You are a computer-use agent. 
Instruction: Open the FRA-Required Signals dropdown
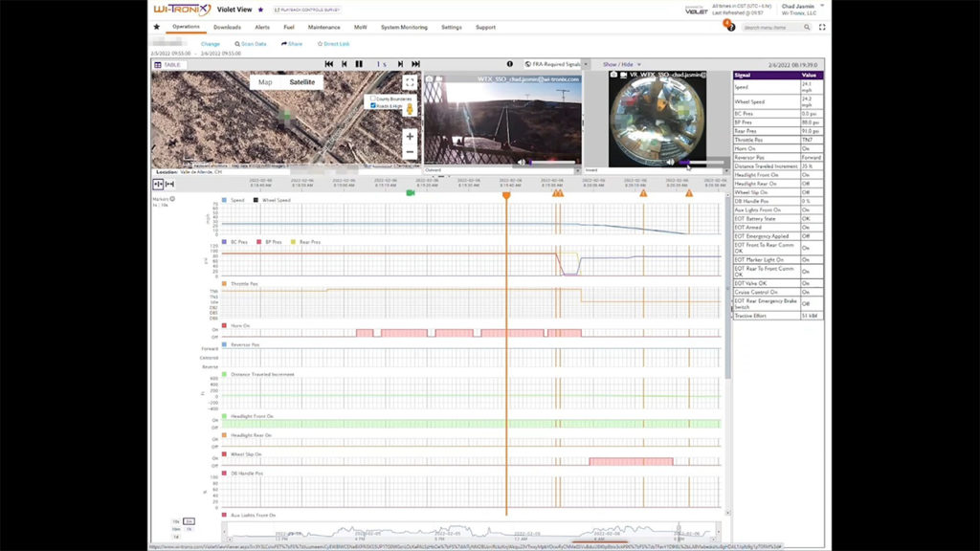coord(556,64)
